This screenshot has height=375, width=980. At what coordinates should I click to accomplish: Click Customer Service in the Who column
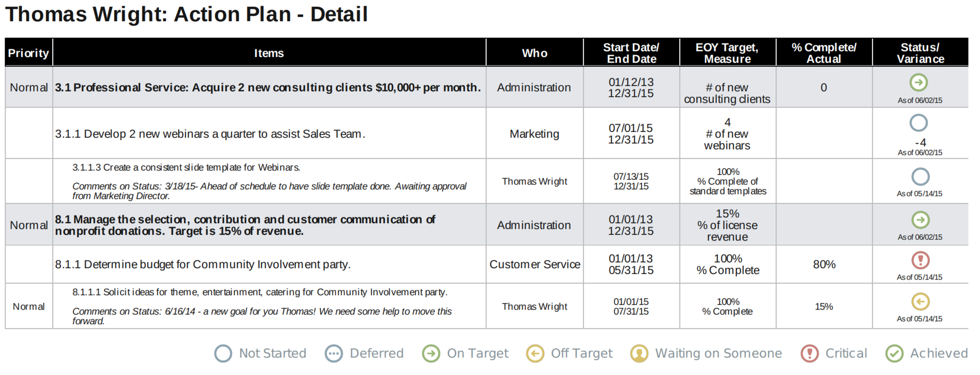point(534,264)
